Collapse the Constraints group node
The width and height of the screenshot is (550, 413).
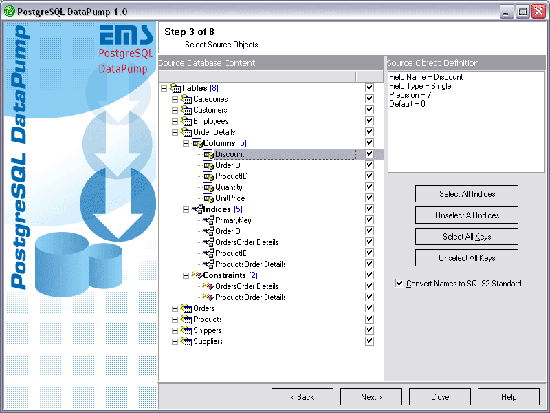[186, 276]
